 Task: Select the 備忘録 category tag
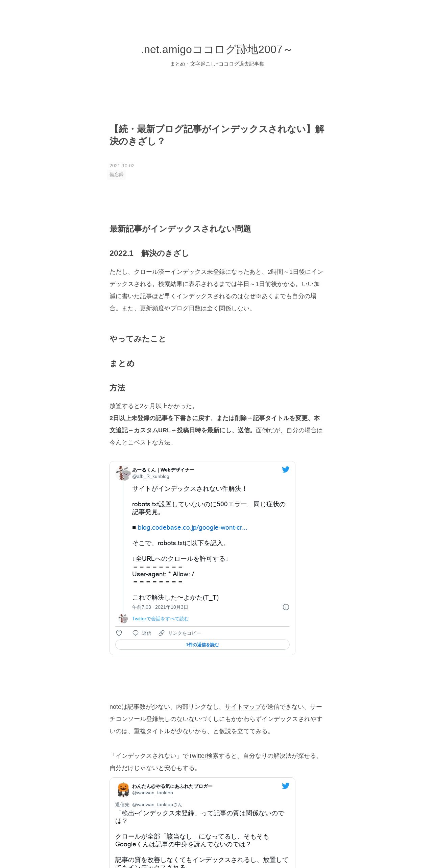[117, 175]
